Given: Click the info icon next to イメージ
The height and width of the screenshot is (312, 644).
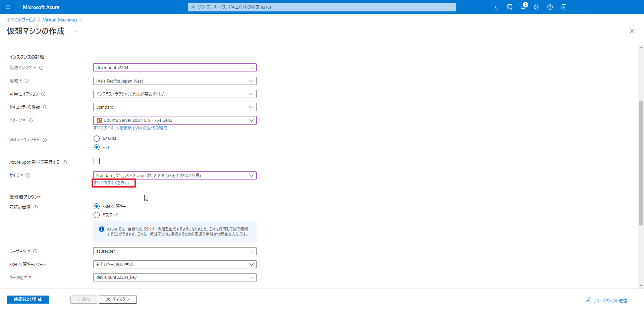Looking at the screenshot, I should 31,120.
